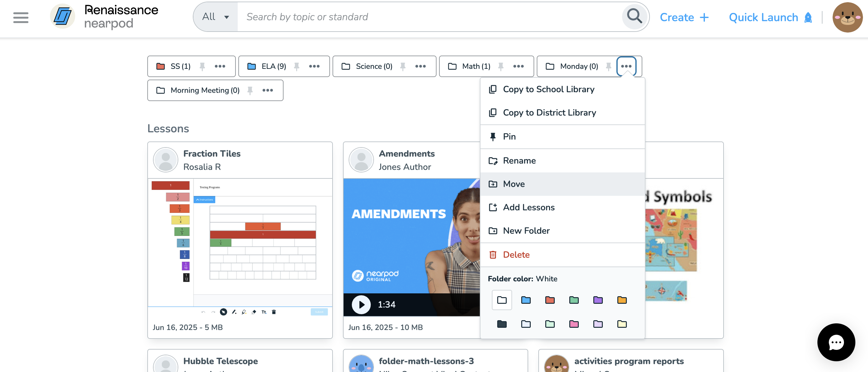Image resolution: width=868 pixels, height=372 pixels.
Task: Select the white folder color
Action: [502, 300]
